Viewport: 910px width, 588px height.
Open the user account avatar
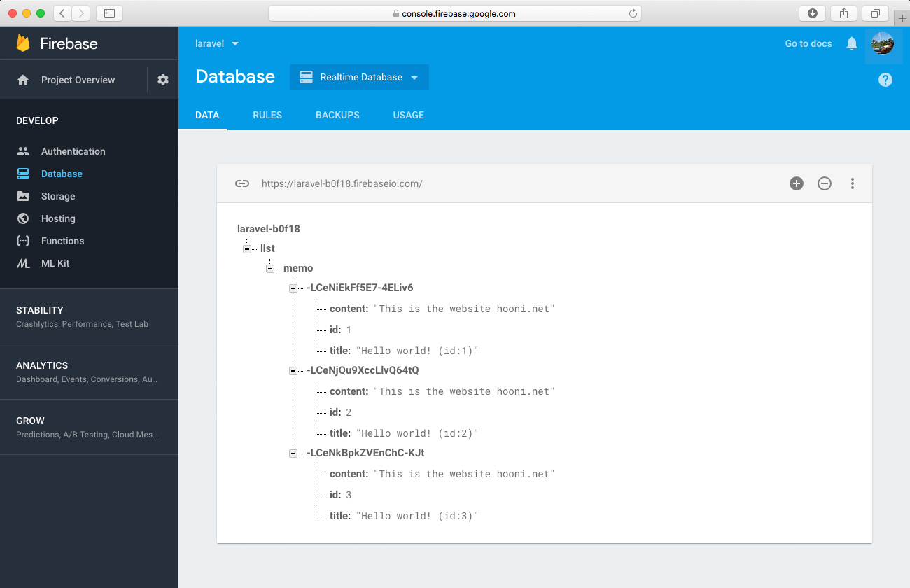coord(883,43)
